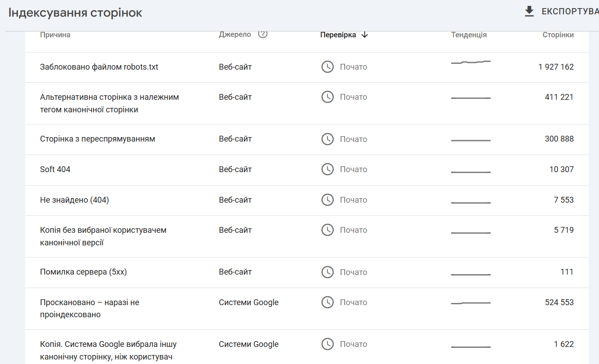This screenshot has width=599, height=364.
Task: Click clock icon in robots.txt row
Action: [x=328, y=67]
